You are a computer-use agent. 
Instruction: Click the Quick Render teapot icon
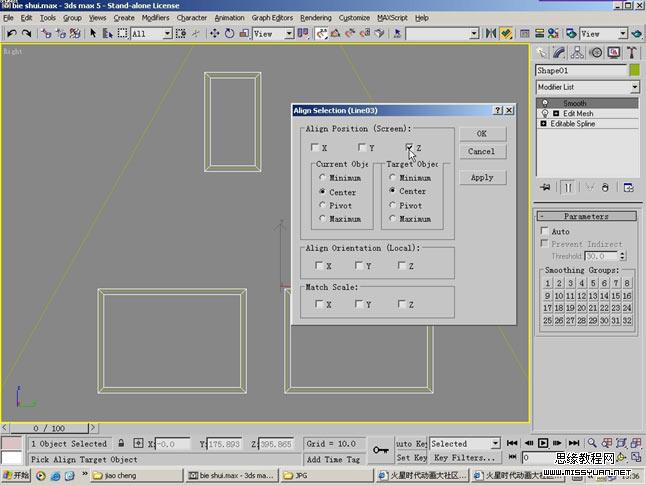(x=636, y=33)
